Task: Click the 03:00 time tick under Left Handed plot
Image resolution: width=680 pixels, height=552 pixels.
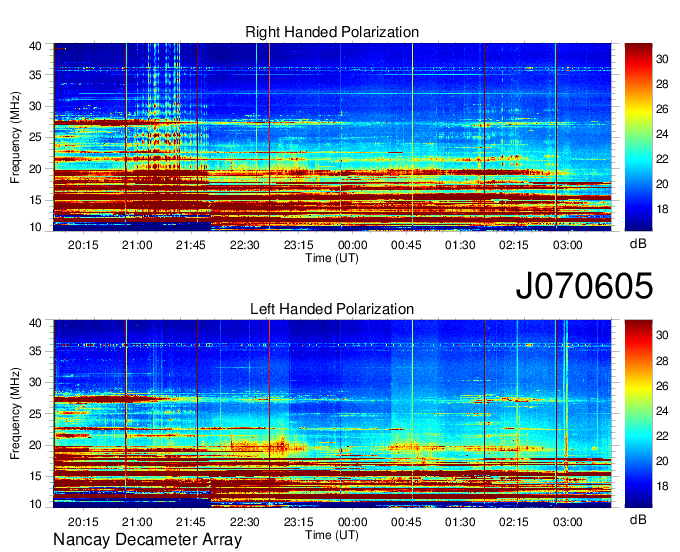Action: [x=568, y=522]
